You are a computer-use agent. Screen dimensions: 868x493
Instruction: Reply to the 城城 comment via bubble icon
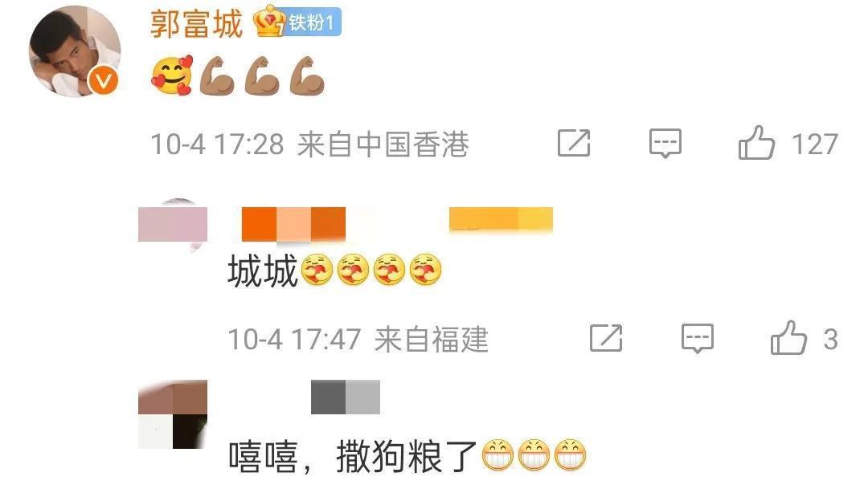[697, 339]
